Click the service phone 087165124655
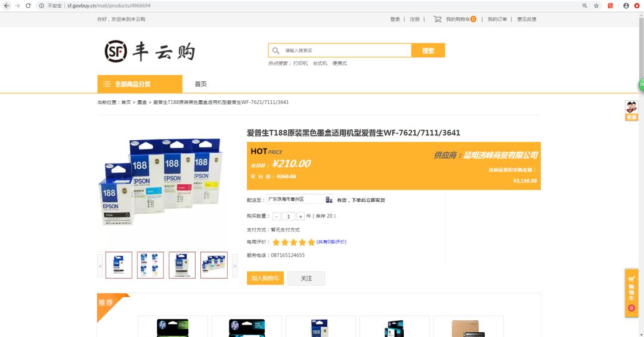Screen dimensions: 644x337 click(287, 255)
